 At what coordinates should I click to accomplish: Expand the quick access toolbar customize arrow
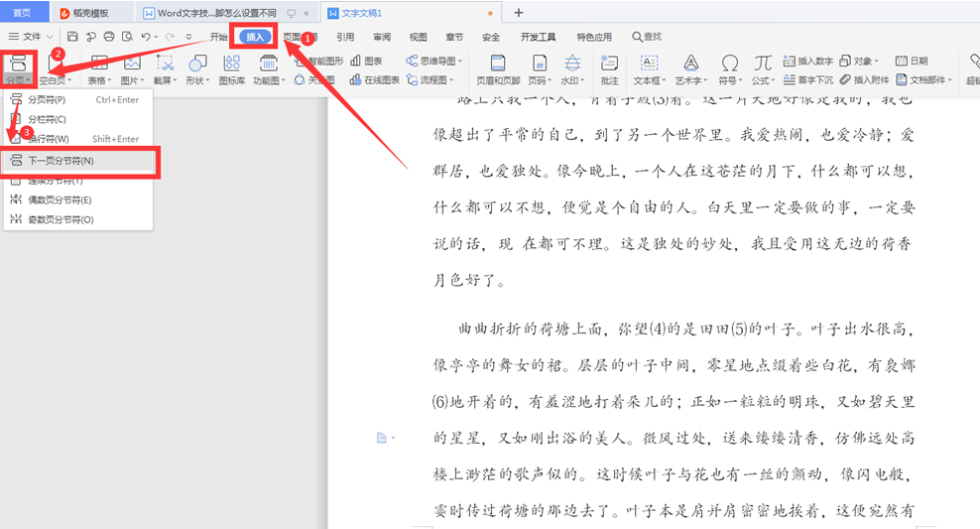188,37
